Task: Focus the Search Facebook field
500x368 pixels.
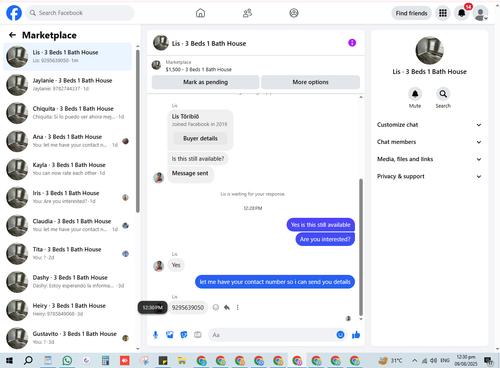Action: click(80, 13)
